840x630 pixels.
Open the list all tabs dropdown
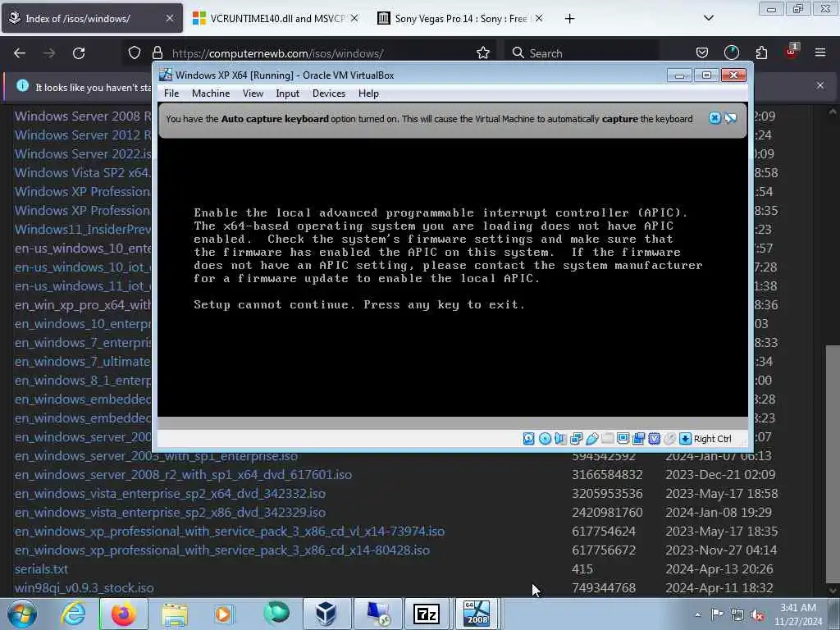pyautogui.click(x=708, y=18)
